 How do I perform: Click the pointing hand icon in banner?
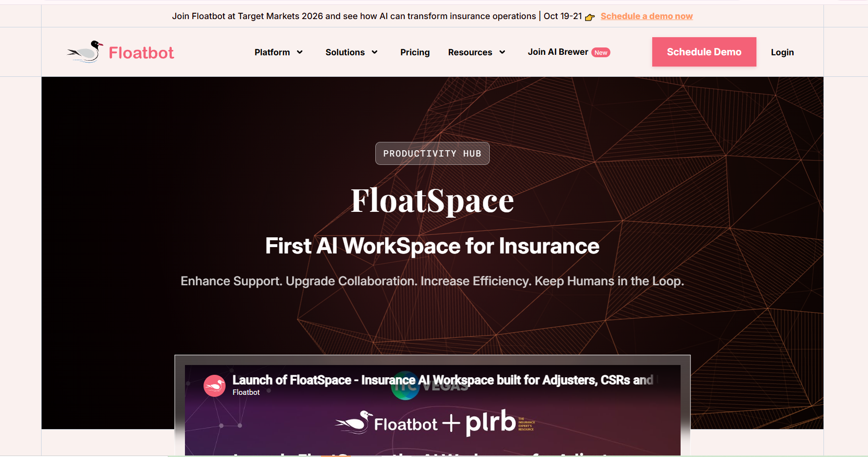pos(590,17)
